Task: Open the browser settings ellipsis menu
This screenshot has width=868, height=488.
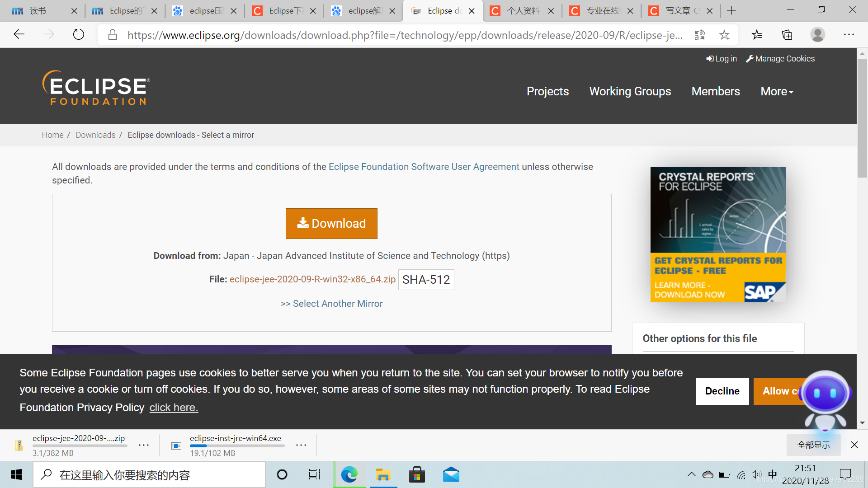Action: pos(849,35)
